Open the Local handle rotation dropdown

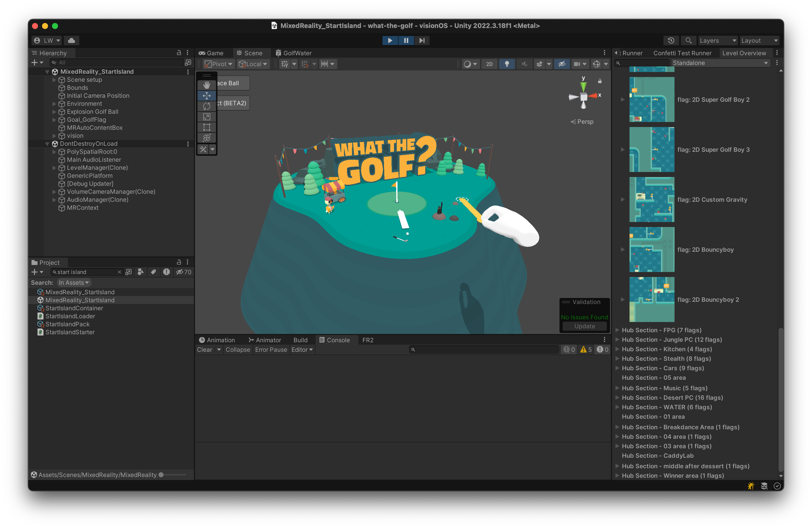tap(253, 64)
